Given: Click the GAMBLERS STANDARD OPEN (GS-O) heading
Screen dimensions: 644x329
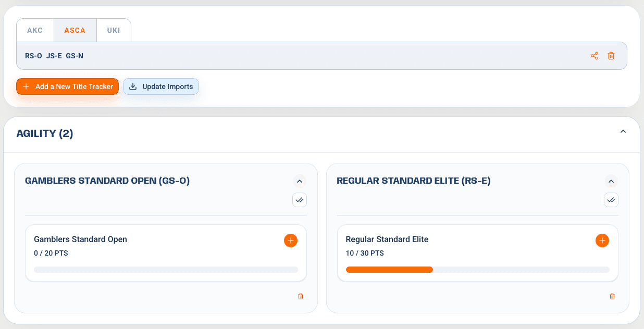Looking at the screenshot, I should click(x=107, y=181).
